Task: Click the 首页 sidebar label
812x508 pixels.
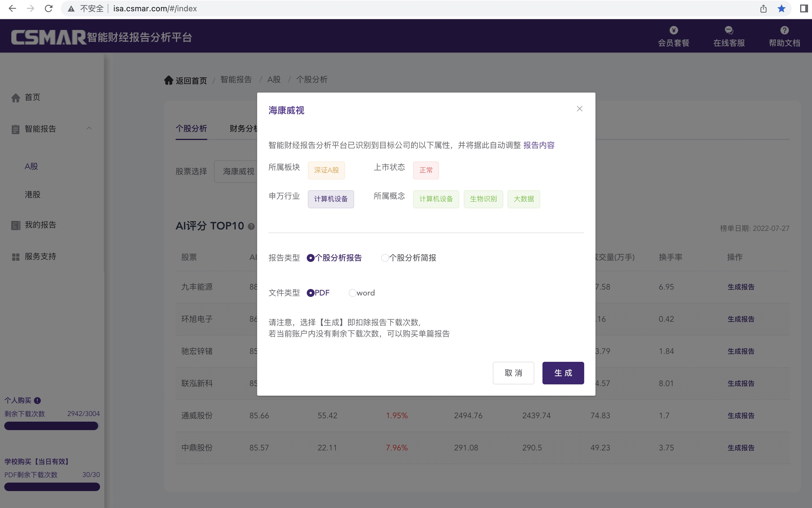Action: (x=32, y=97)
